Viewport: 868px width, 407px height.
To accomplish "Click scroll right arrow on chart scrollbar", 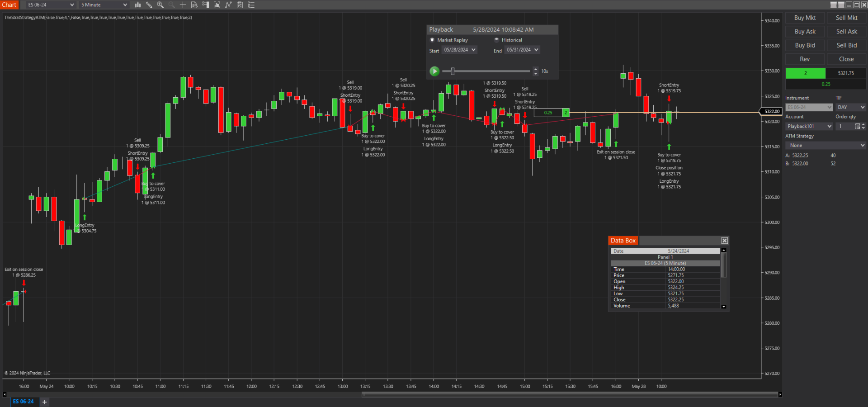I will (x=780, y=394).
